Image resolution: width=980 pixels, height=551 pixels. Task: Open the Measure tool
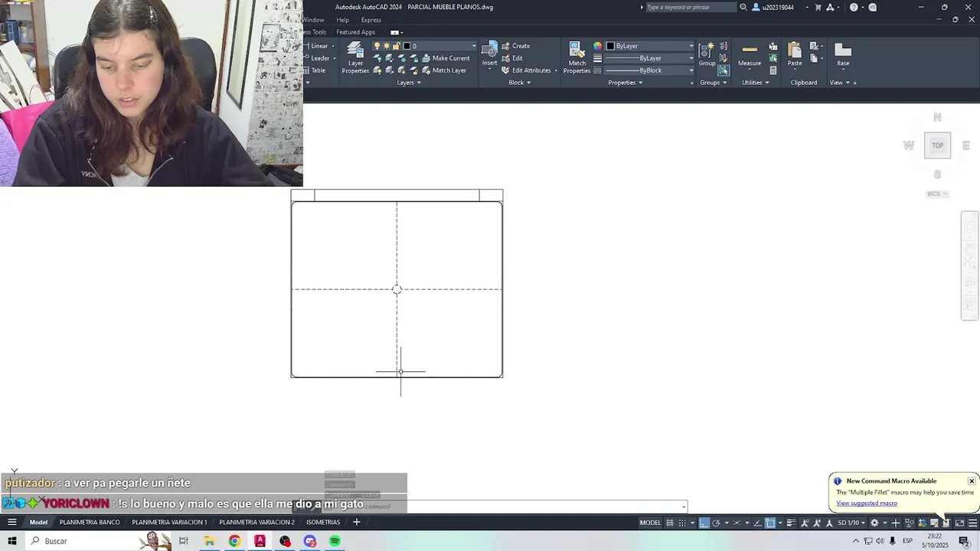point(750,54)
